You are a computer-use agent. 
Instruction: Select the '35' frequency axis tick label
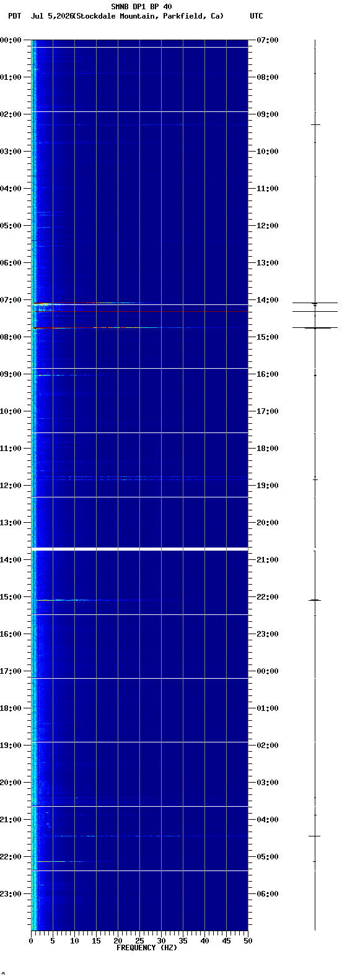pyautogui.click(x=183, y=941)
